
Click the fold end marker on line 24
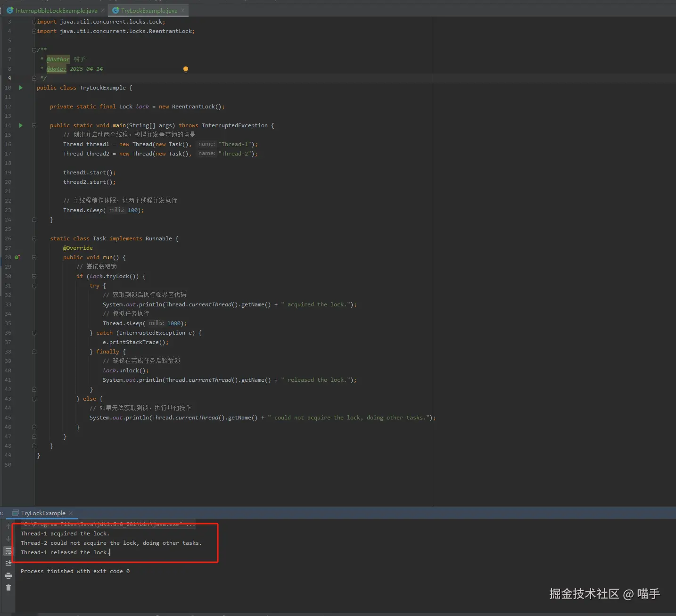point(34,220)
